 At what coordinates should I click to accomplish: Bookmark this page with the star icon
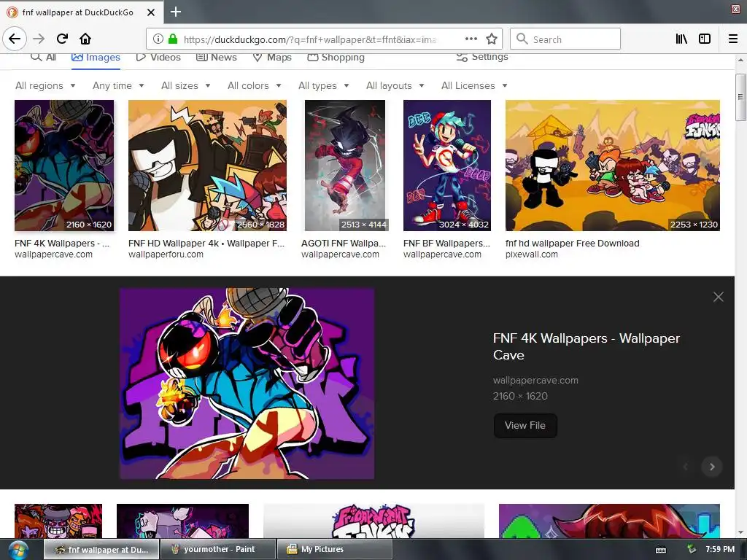pos(492,39)
